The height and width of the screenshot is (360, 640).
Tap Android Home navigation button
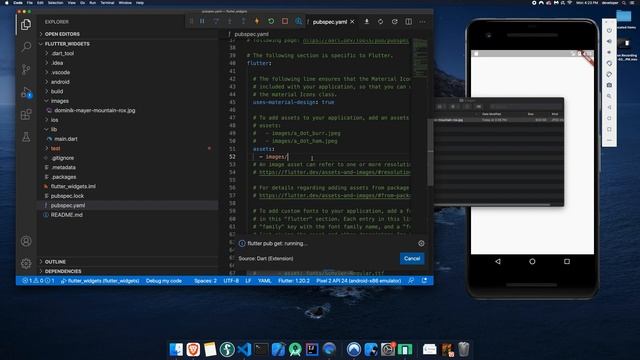[532, 262]
